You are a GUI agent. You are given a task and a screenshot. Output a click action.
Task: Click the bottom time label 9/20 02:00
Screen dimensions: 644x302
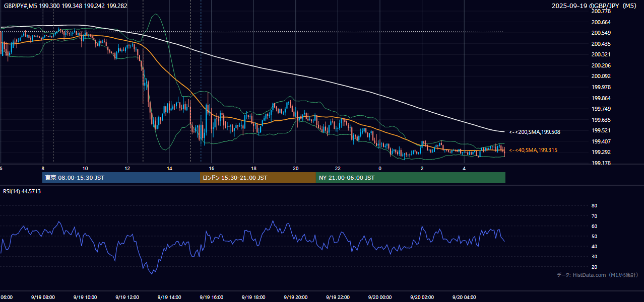pyautogui.click(x=422, y=297)
